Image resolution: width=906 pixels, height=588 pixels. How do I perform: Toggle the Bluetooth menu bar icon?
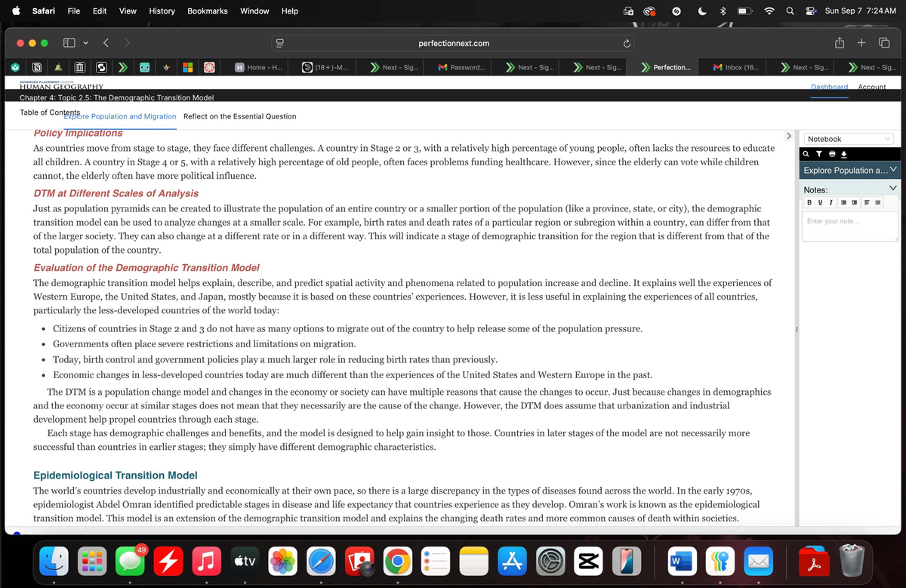click(x=723, y=11)
